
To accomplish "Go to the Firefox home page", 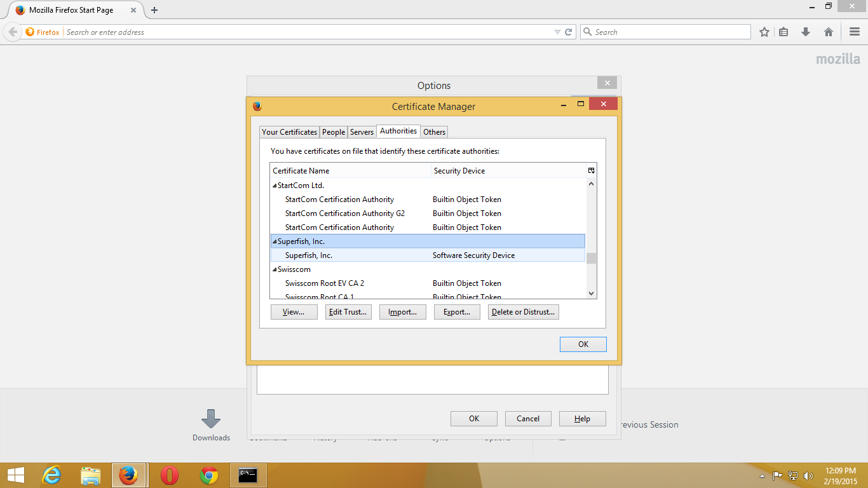I will coord(829,32).
